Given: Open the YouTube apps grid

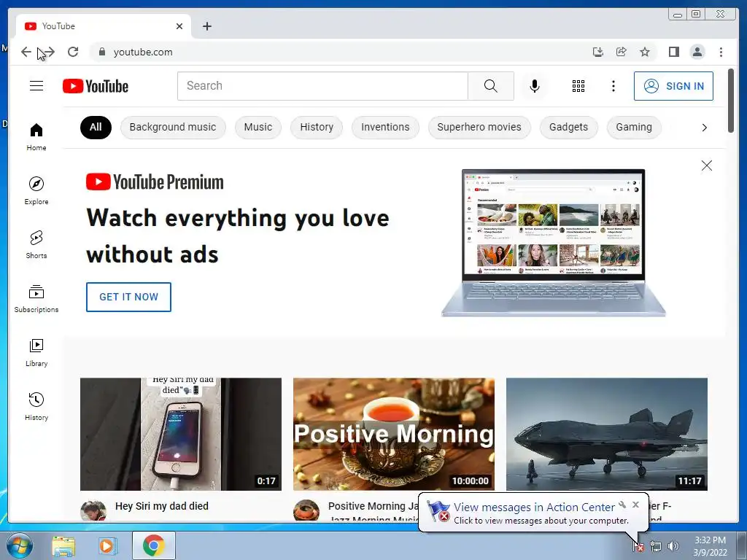Looking at the screenshot, I should pyautogui.click(x=578, y=86).
